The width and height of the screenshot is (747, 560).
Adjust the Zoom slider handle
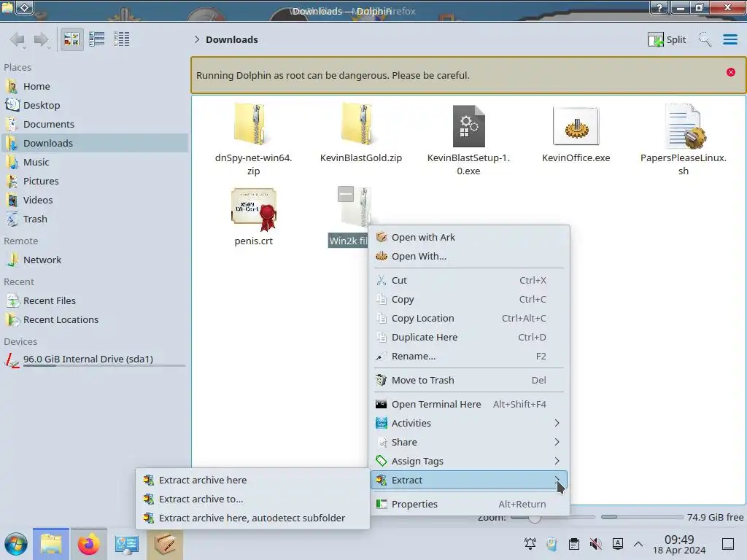click(x=535, y=518)
